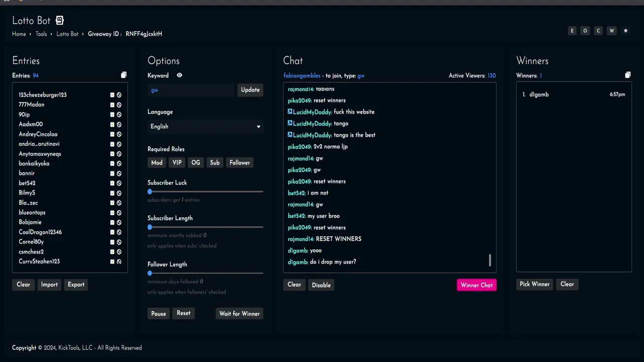Click the chat panel scrollbar thumb
The height and width of the screenshot is (362, 644).
pyautogui.click(x=490, y=260)
